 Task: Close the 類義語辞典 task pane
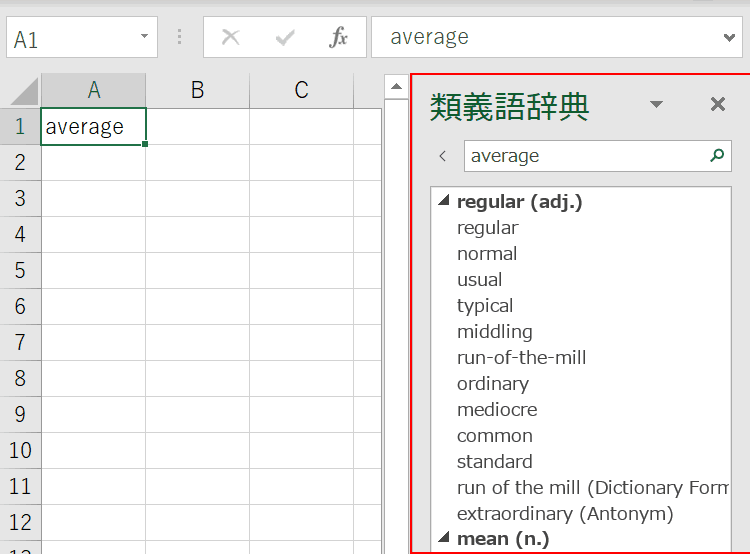click(717, 104)
